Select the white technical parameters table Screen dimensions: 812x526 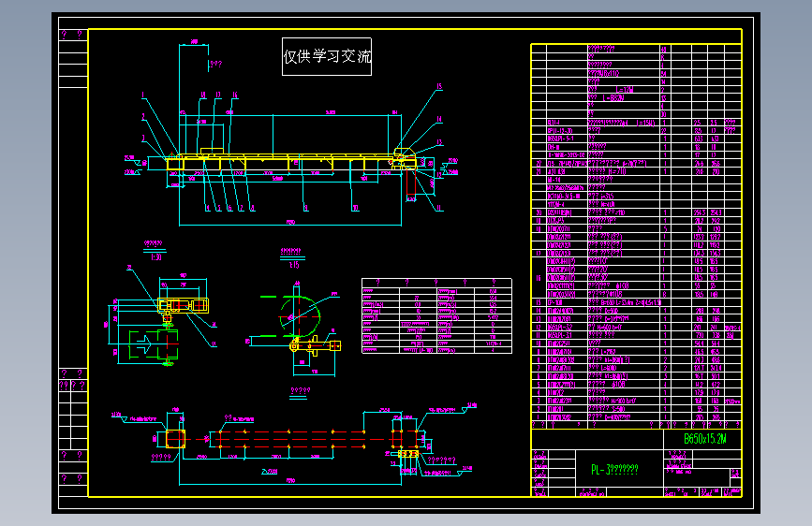[x=436, y=315]
